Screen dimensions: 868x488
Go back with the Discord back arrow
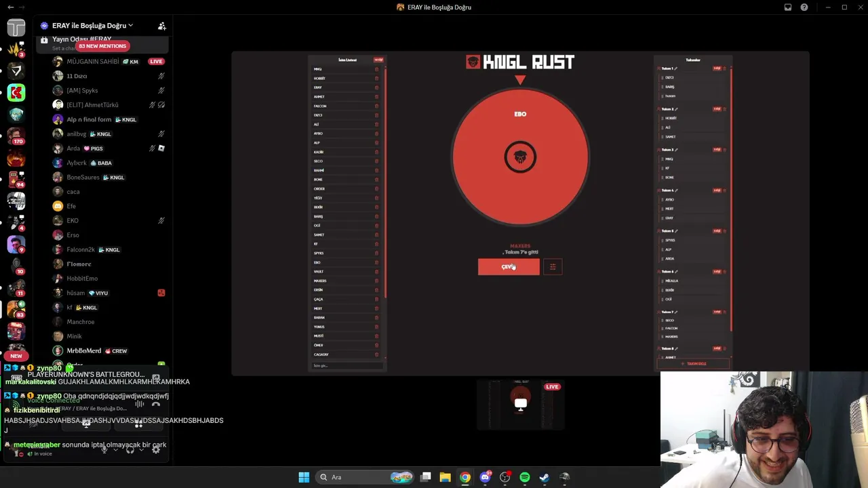10,7
